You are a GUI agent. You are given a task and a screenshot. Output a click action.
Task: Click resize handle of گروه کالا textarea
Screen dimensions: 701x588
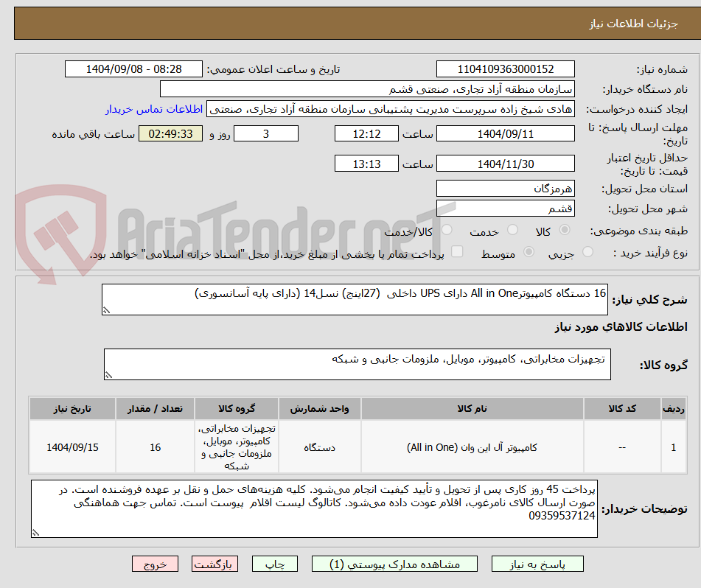(108, 375)
